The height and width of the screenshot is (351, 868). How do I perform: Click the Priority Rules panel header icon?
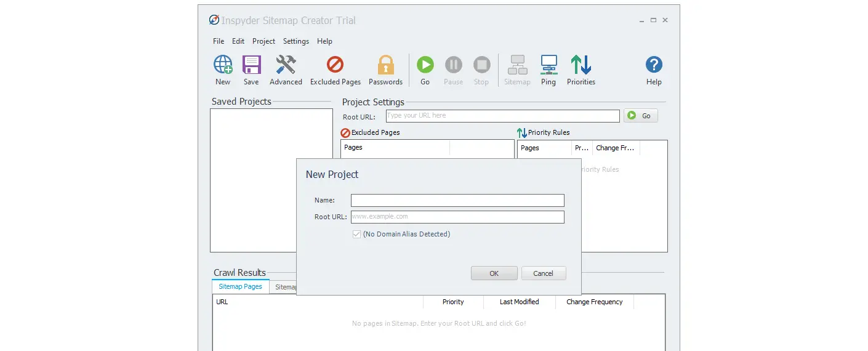click(522, 132)
